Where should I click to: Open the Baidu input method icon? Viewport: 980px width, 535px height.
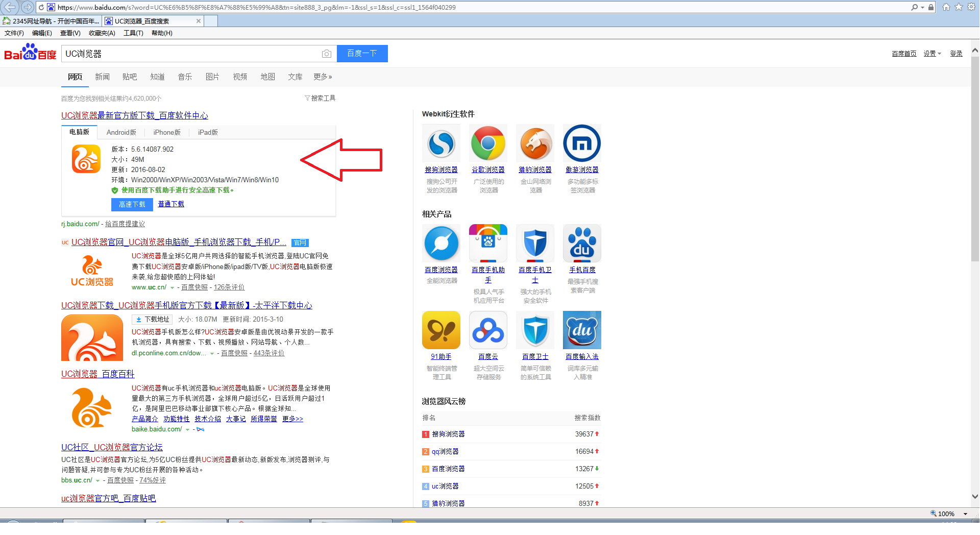[582, 330]
